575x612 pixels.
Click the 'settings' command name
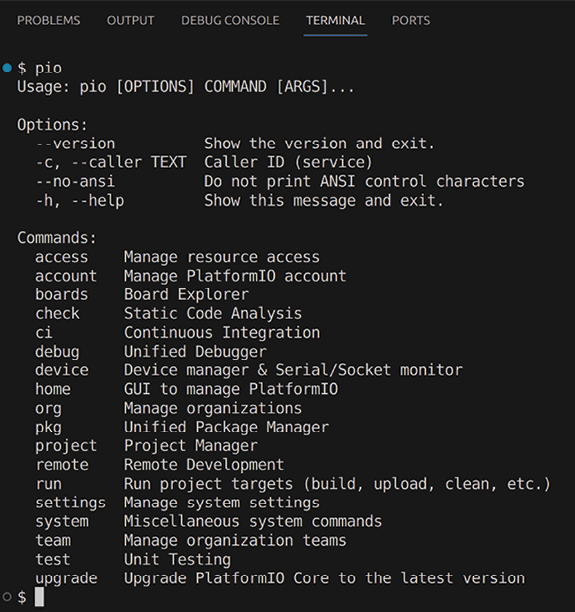[x=71, y=503]
